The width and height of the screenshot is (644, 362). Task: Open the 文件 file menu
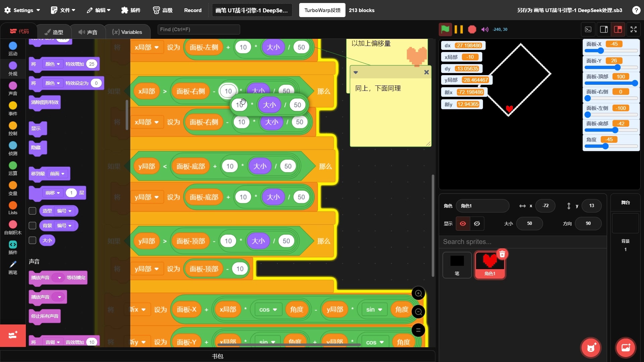pyautogui.click(x=63, y=10)
